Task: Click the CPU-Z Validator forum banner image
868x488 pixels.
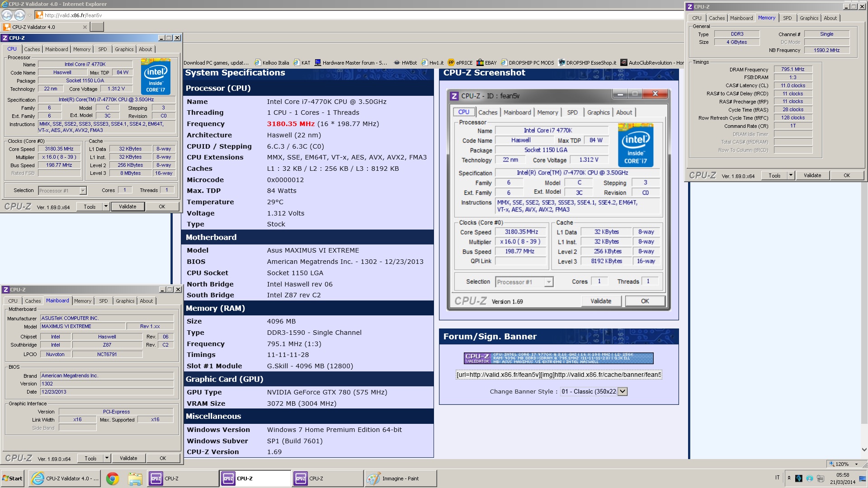Action: [x=558, y=358]
